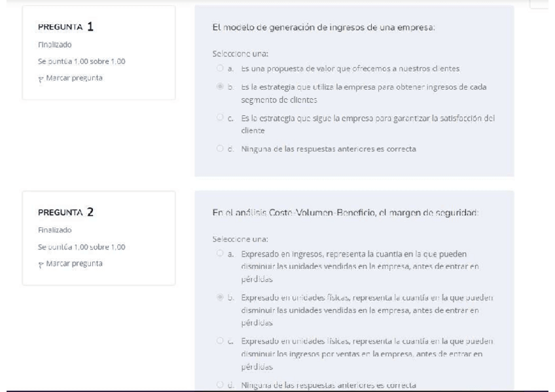Click question text 'El modelo de generación de ingresos'
555x392 pixels.
323,27
